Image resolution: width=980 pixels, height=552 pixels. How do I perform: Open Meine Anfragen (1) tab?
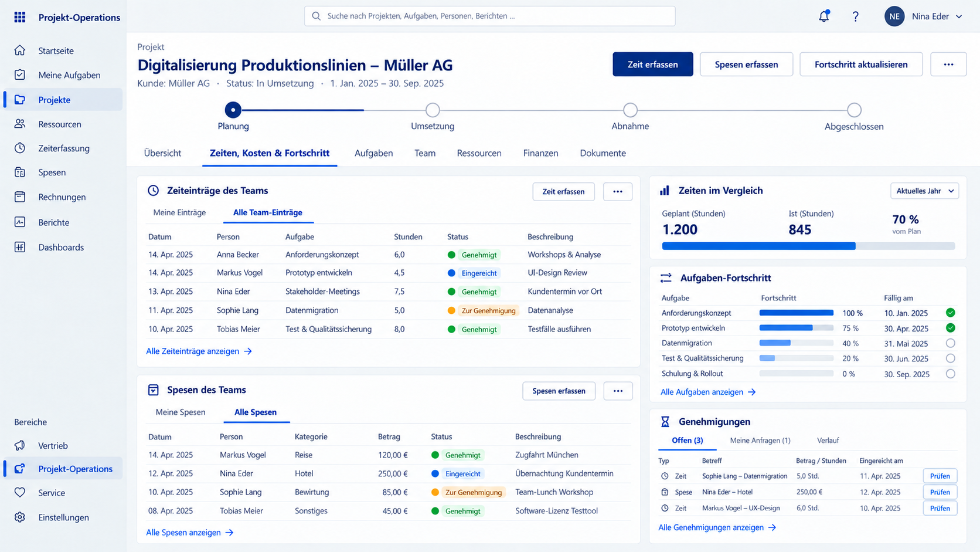click(760, 440)
